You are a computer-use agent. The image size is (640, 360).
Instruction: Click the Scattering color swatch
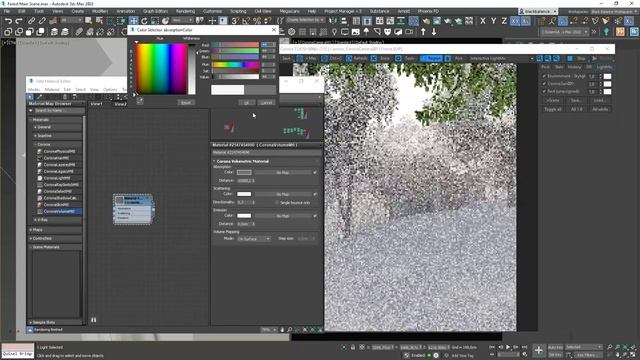point(244,194)
